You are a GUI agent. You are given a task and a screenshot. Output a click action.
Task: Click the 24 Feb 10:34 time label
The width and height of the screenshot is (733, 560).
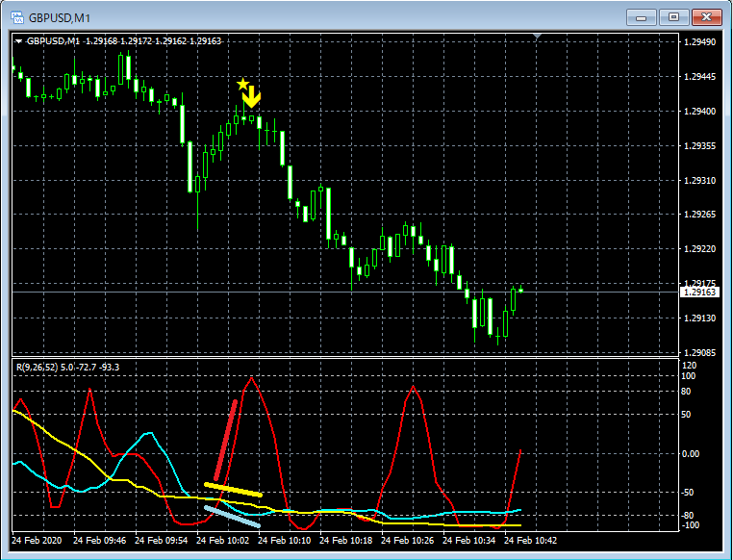468,541
